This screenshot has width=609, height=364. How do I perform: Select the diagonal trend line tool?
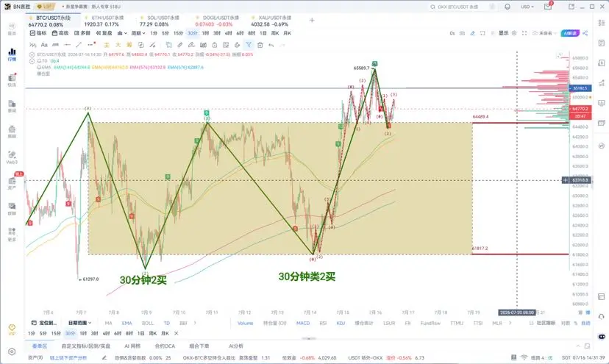[x=79, y=45]
